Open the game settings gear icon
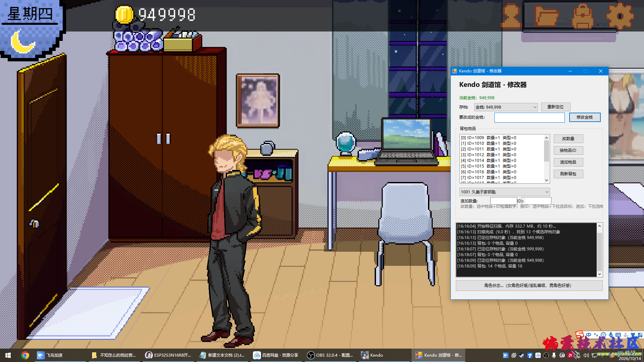The height and width of the screenshot is (362, 644). (x=620, y=16)
